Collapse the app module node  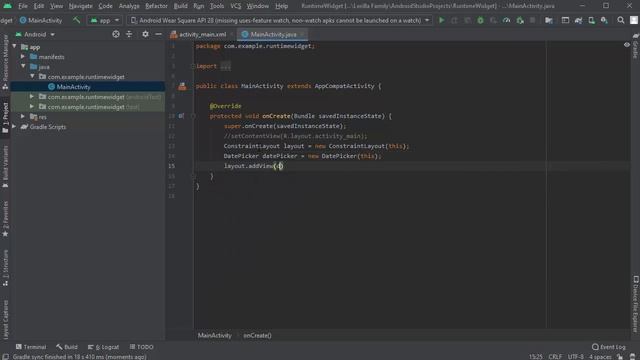click(x=15, y=47)
